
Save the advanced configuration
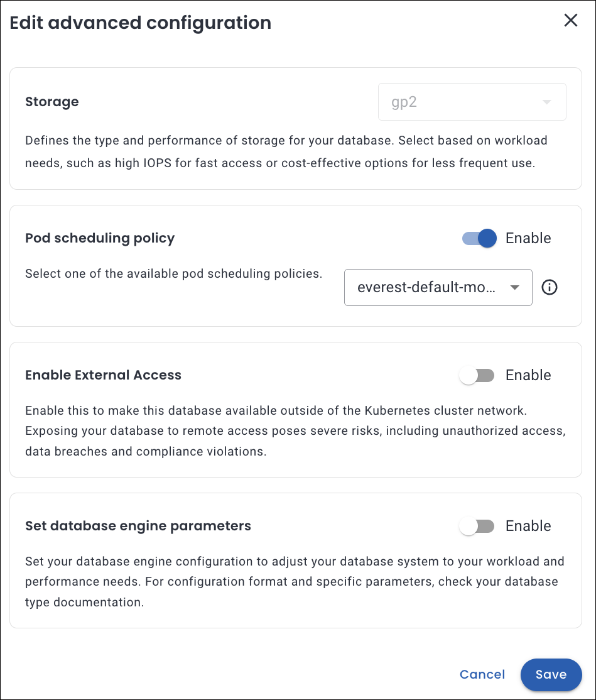point(551,674)
